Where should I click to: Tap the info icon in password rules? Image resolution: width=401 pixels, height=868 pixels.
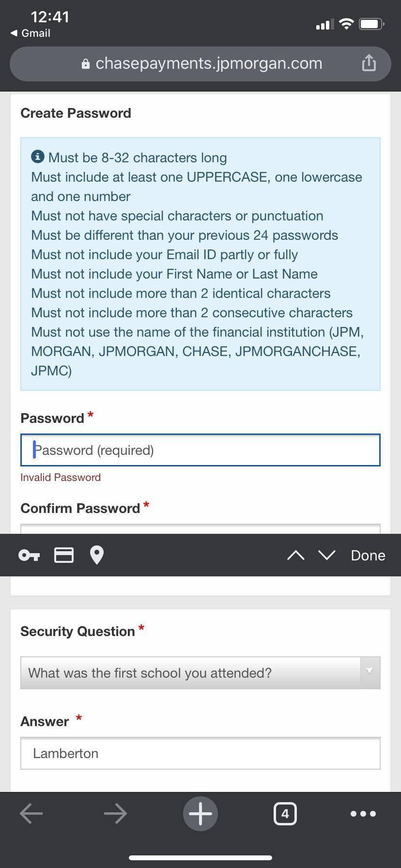click(38, 157)
